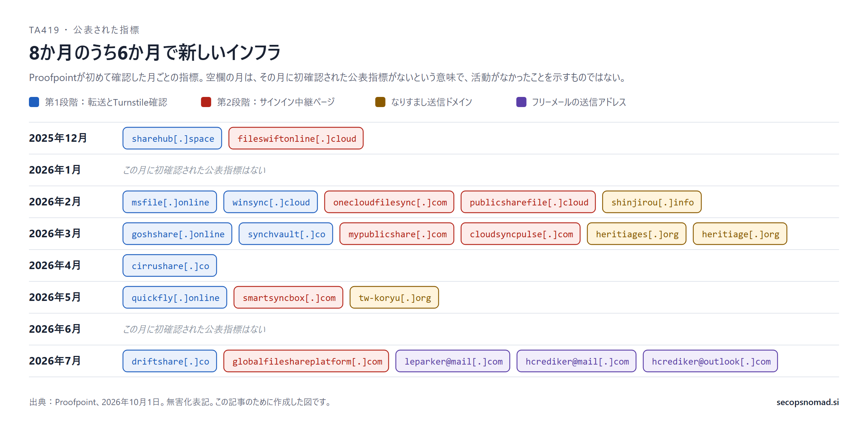Click the 2026年6月 row label

click(55, 329)
